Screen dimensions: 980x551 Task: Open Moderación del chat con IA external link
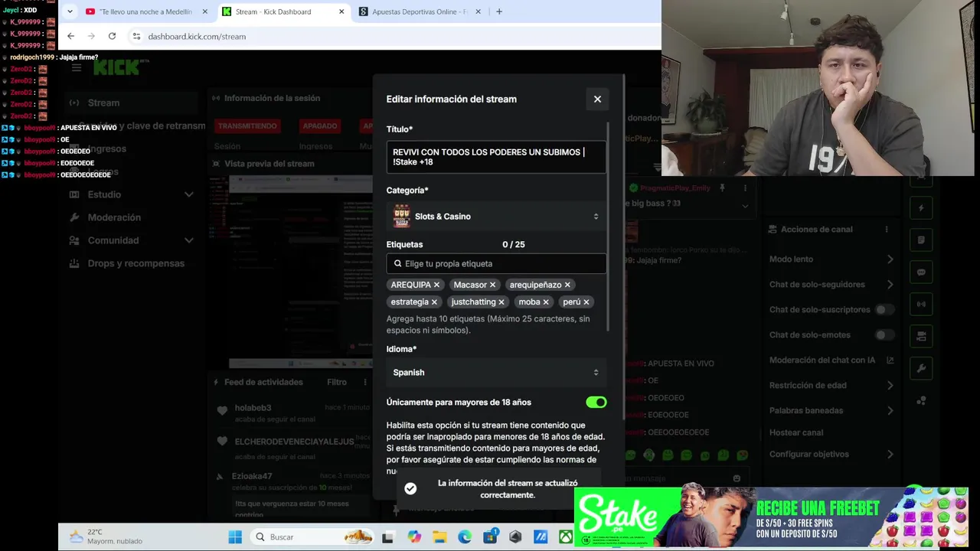[x=890, y=360]
